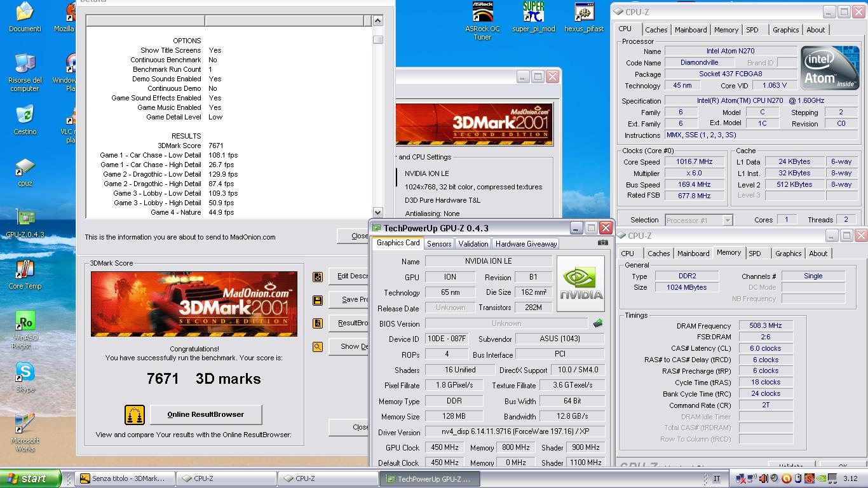Switch to TechPowerUp GPU-Z taskbar button

coord(431,478)
